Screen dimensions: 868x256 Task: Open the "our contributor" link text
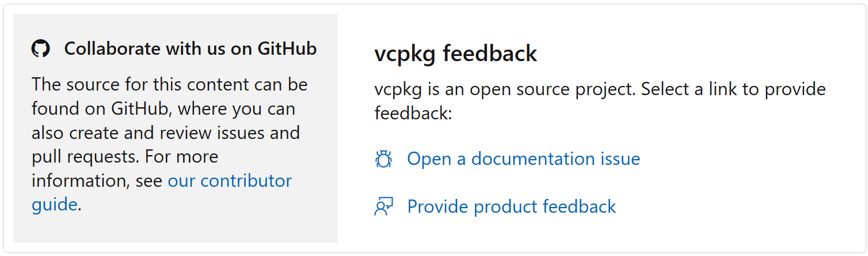coord(230,181)
